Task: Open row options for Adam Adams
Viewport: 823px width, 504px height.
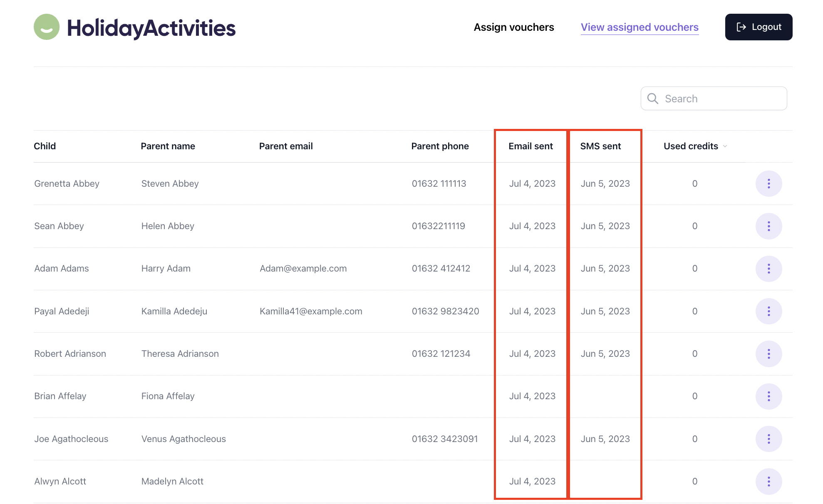Action: pos(768,269)
